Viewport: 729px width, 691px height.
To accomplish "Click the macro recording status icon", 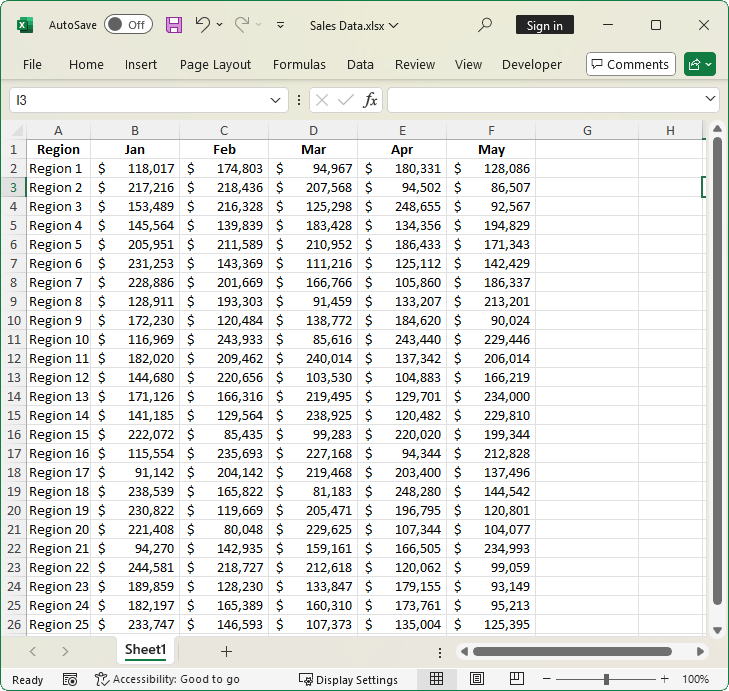I will pyautogui.click(x=70, y=679).
